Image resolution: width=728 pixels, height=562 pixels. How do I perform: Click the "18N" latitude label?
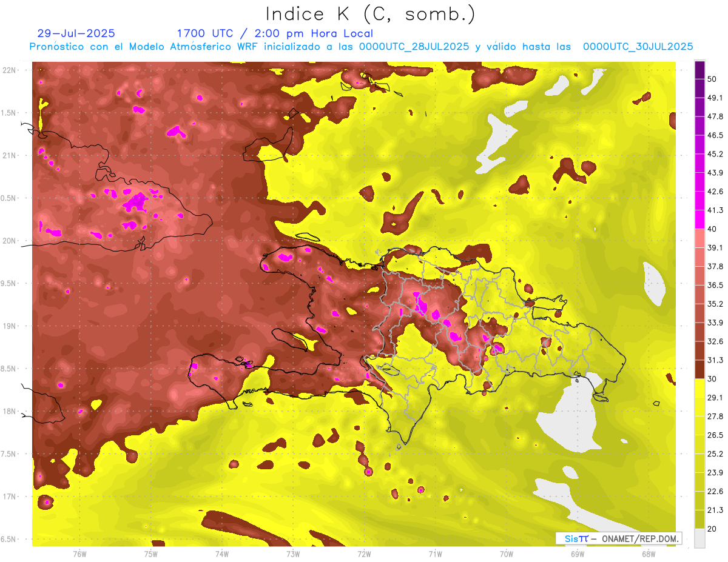click(9, 412)
